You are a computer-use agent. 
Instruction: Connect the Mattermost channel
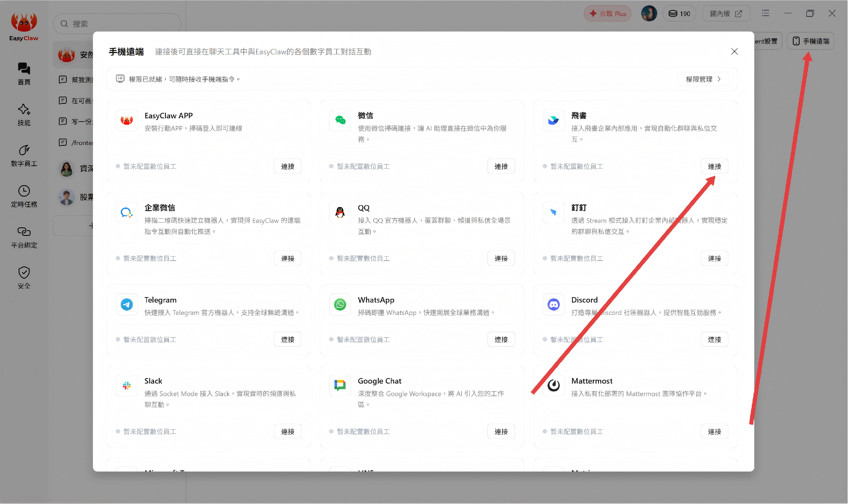pos(714,431)
